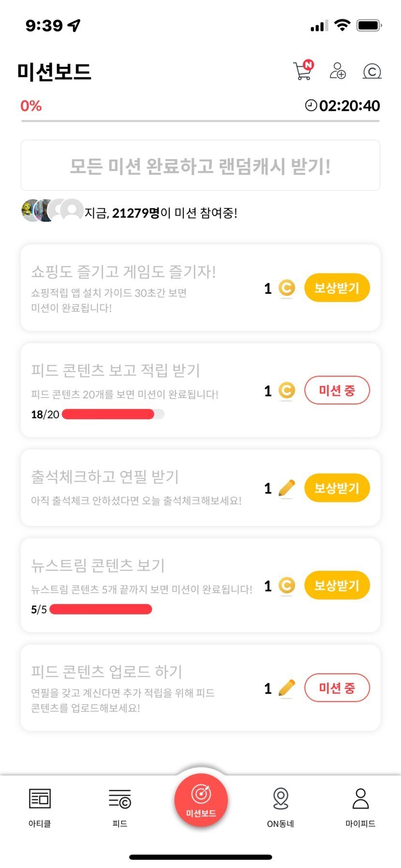
Task: Claim reward for 뉴스트림 콘텐츠 mission
Action: click(x=337, y=586)
